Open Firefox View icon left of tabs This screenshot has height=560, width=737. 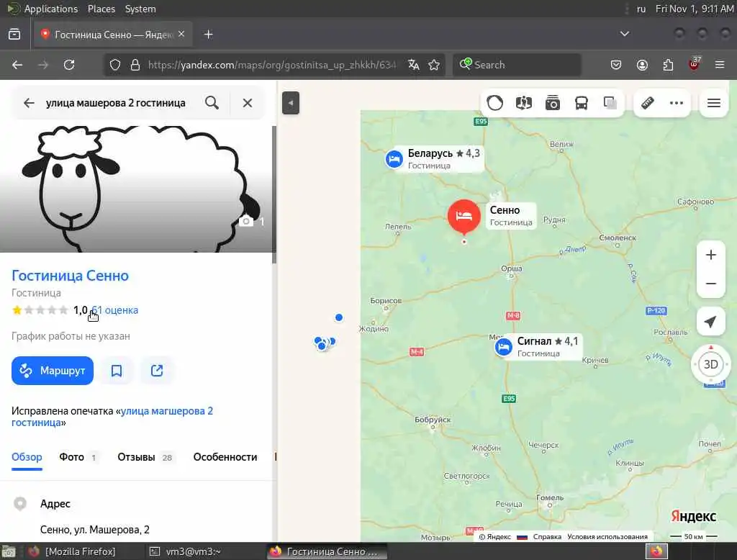pyautogui.click(x=14, y=34)
